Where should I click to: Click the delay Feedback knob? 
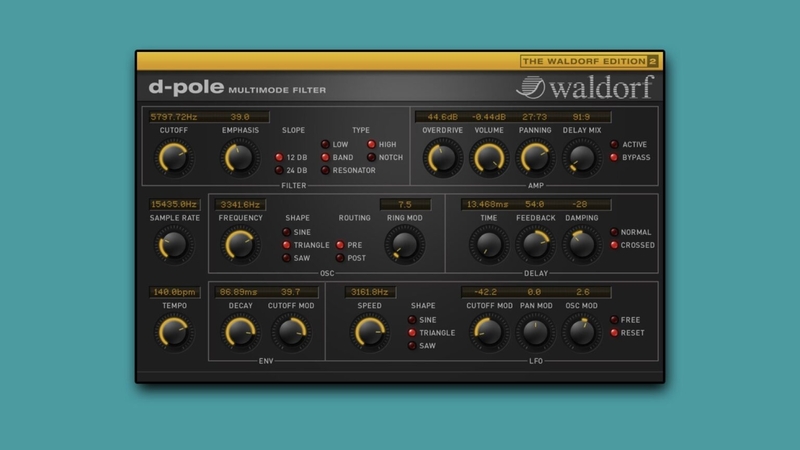point(535,245)
